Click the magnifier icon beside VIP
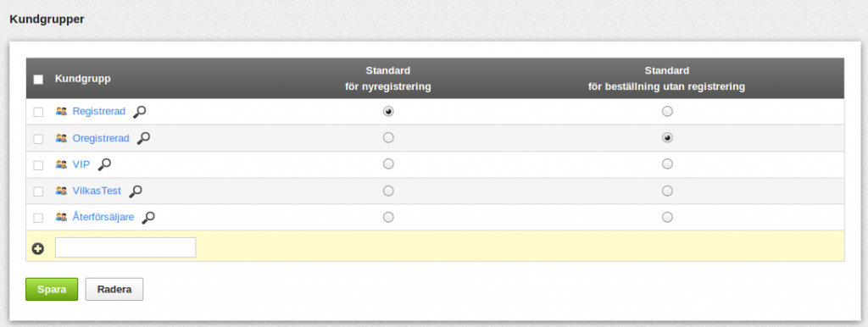Screen dimensions: 868x327 point(104,164)
